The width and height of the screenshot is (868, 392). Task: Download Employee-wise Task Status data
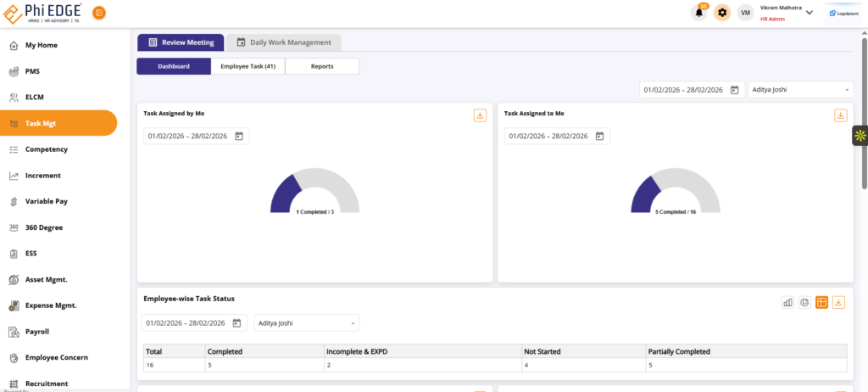click(x=838, y=302)
